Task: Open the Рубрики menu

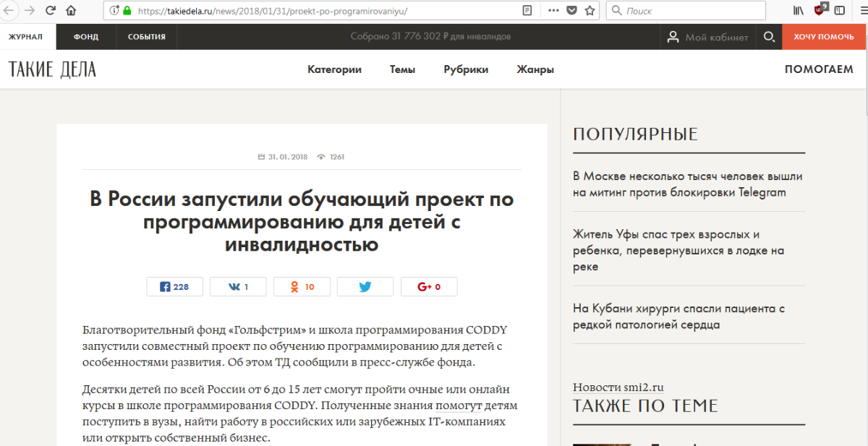Action: [x=466, y=69]
